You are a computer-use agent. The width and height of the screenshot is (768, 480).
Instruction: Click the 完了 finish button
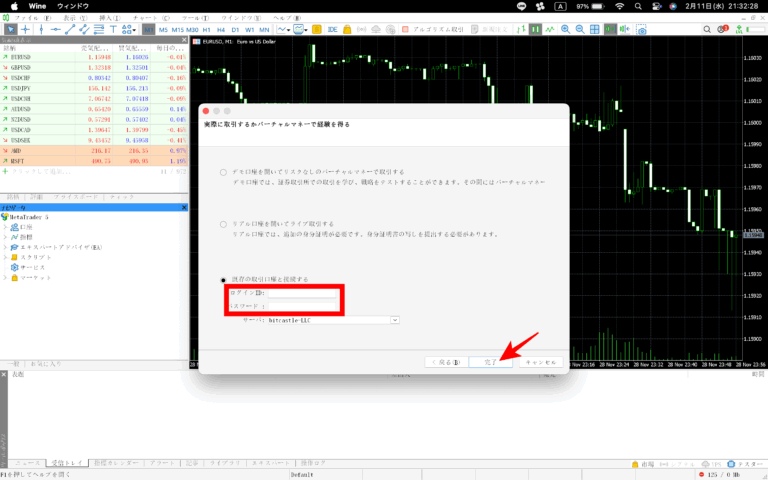[490, 362]
